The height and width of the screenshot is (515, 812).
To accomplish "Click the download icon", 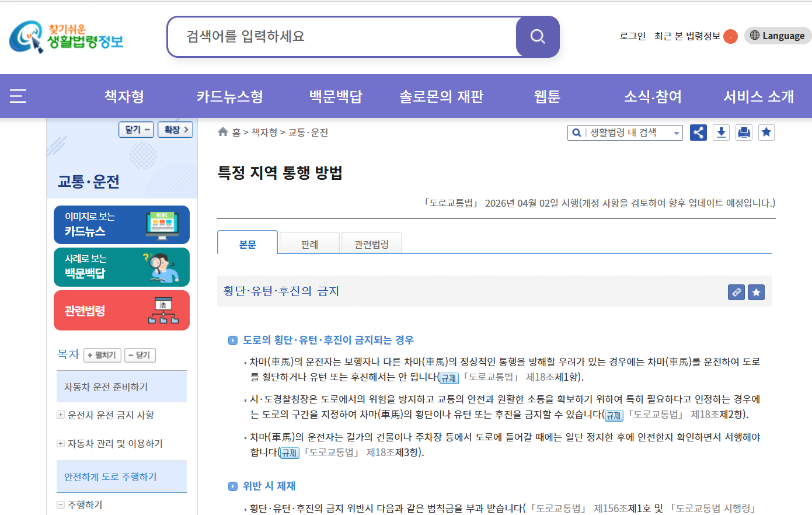I will pos(722,133).
